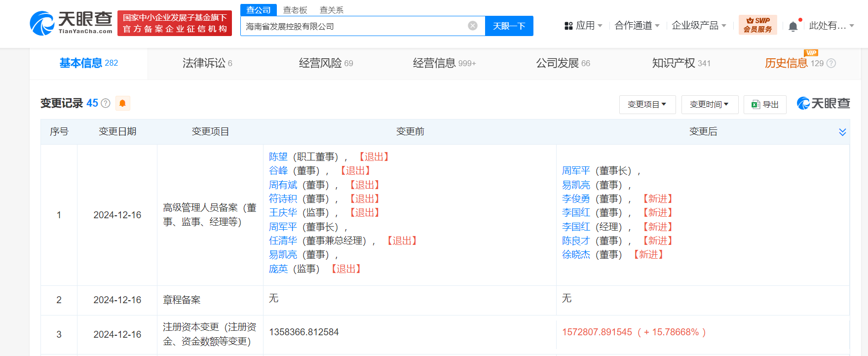Open 周军平 (董事长) link in 变更后 column
Image resolution: width=868 pixels, height=356 pixels.
click(x=576, y=170)
